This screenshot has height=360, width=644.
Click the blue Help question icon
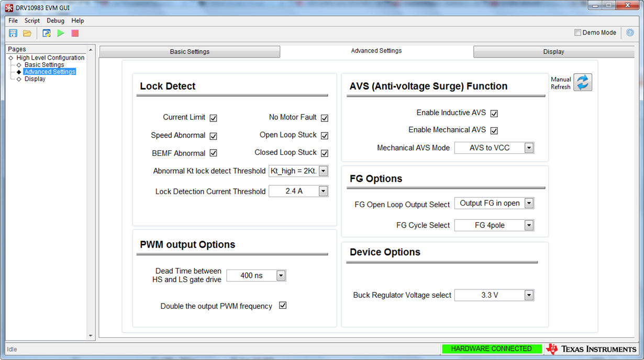click(630, 32)
